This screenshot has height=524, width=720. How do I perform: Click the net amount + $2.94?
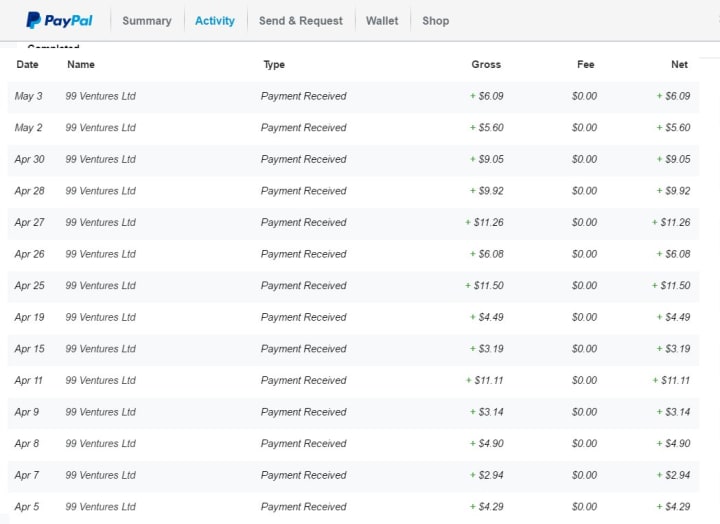coord(673,475)
